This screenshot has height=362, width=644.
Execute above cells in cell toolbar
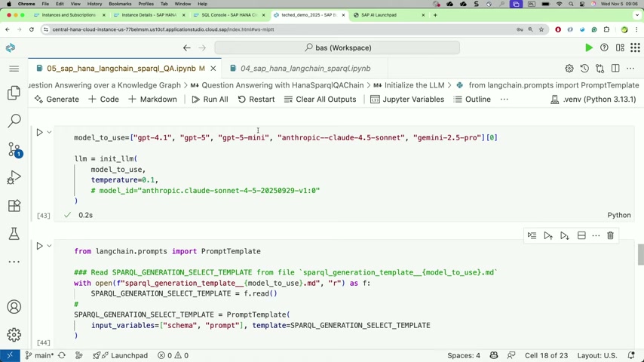coord(548,235)
